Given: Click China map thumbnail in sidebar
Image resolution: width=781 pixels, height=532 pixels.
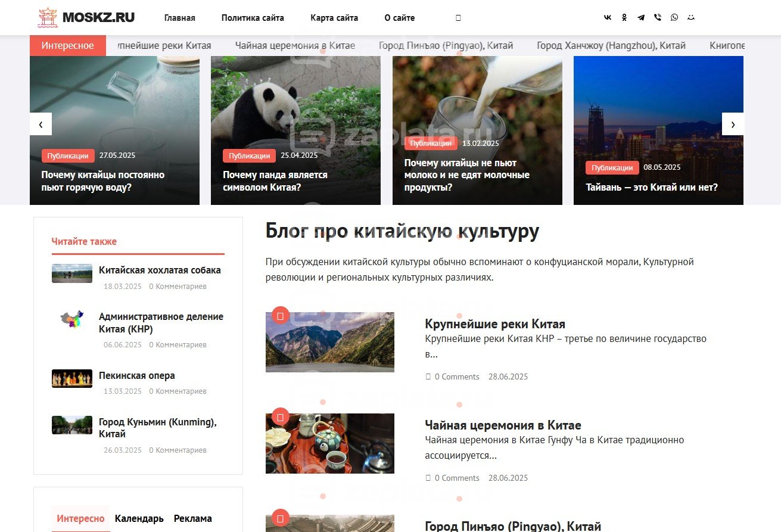Looking at the screenshot, I should coord(72,320).
